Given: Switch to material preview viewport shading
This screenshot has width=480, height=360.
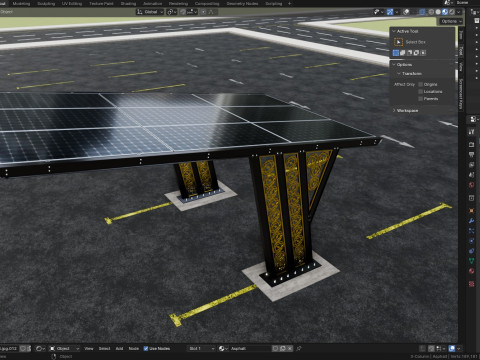Looking at the screenshot, I should [x=445, y=12].
